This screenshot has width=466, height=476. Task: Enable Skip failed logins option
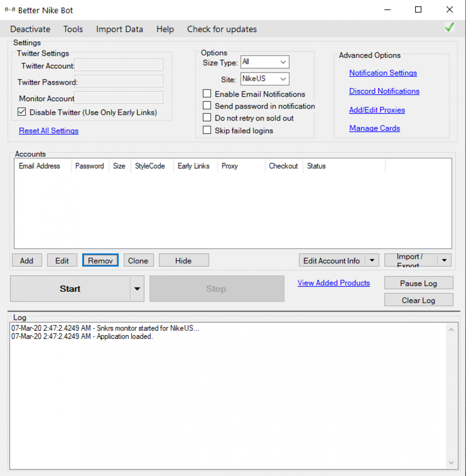(207, 130)
